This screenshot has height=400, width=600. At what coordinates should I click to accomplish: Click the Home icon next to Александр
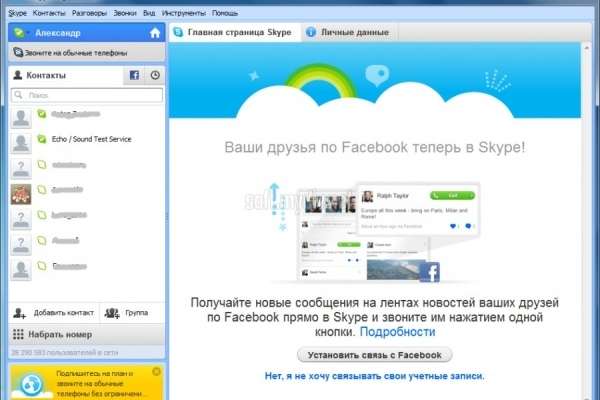pos(155,33)
